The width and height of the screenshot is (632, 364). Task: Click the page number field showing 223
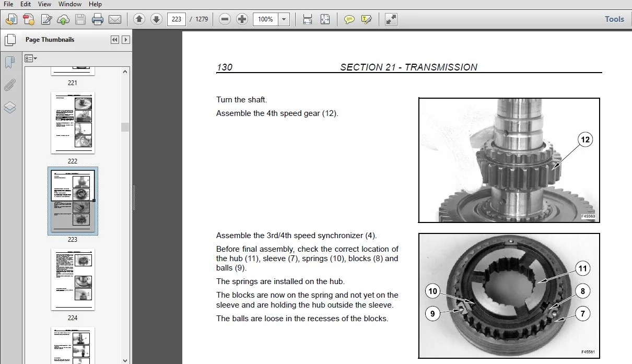point(177,19)
